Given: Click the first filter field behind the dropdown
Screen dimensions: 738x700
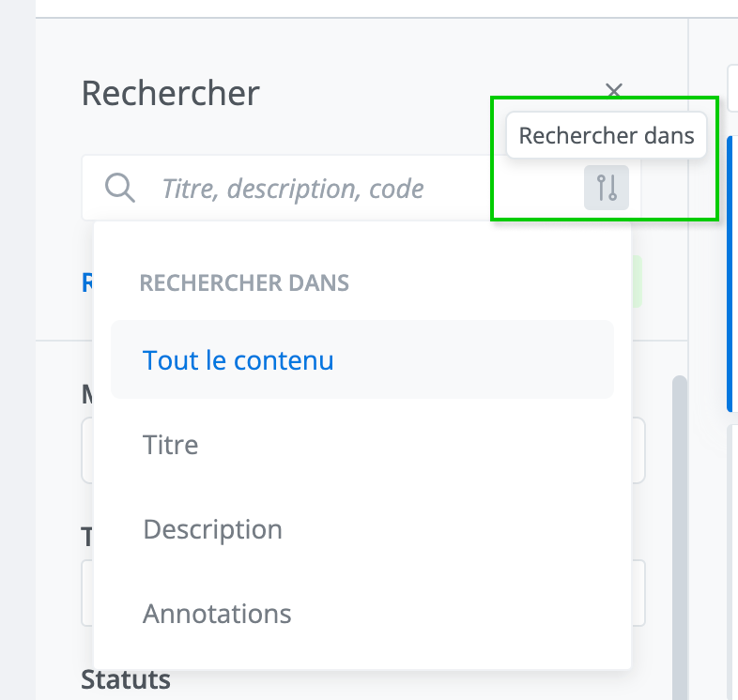Looking at the screenshot, I should click(x=638, y=450).
